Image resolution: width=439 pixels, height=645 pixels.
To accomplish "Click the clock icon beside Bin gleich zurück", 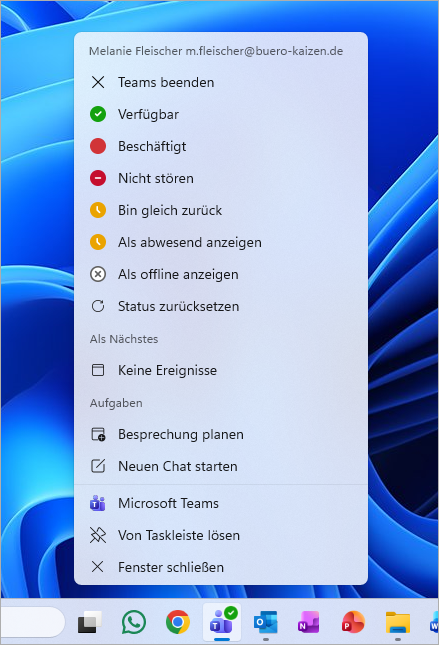I will tap(98, 210).
